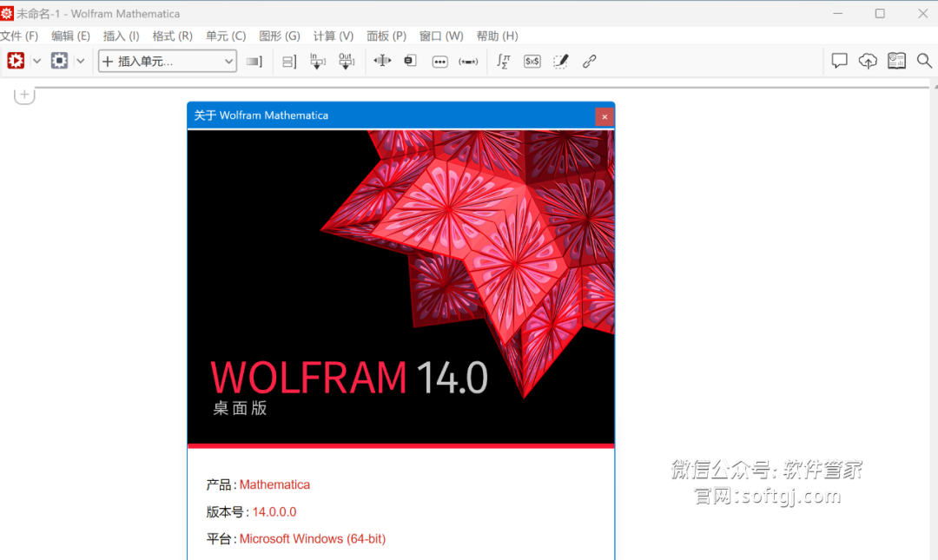
Task: Click the text cursor with side arrows icon
Action: 381,61
